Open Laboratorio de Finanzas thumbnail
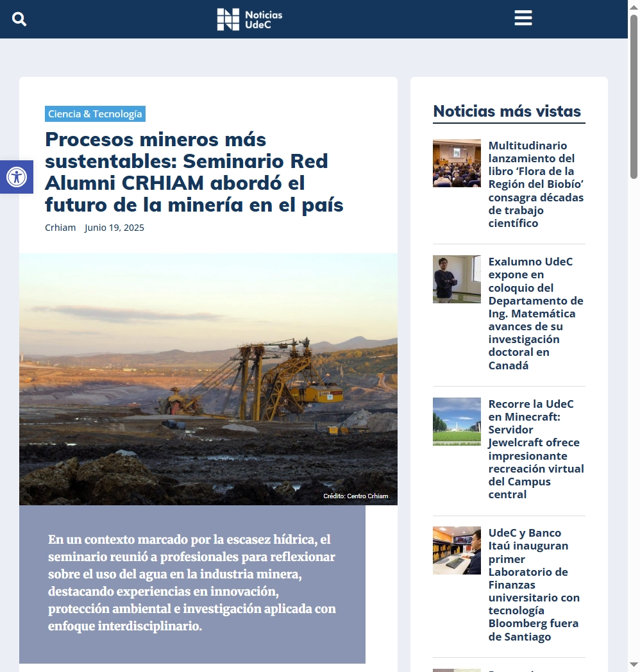Viewport: 640px width, 672px height. pyautogui.click(x=457, y=551)
